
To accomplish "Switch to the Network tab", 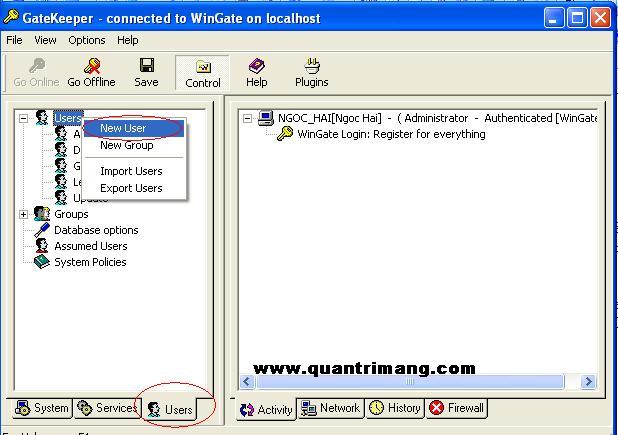I will pos(330,408).
